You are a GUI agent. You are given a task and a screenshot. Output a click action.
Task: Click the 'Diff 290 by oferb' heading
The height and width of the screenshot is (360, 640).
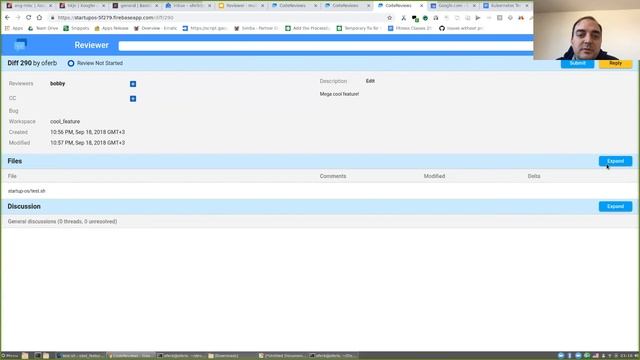pos(32,63)
